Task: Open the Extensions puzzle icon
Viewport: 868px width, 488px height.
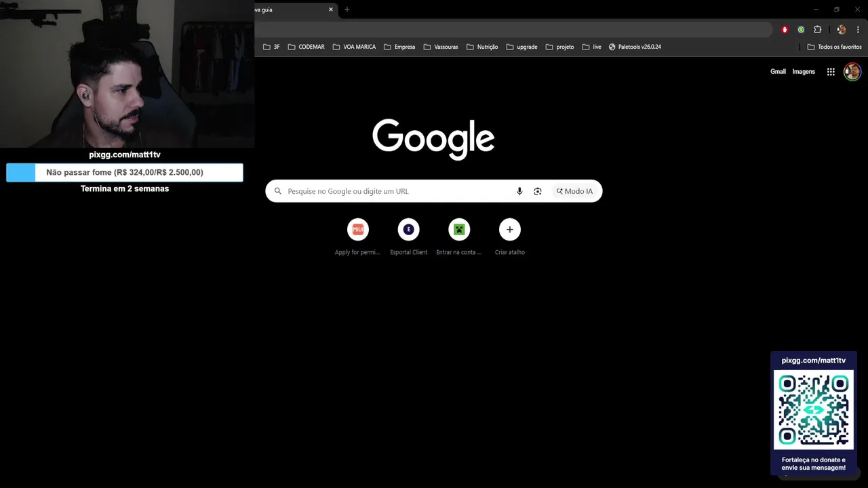Action: (x=817, y=30)
